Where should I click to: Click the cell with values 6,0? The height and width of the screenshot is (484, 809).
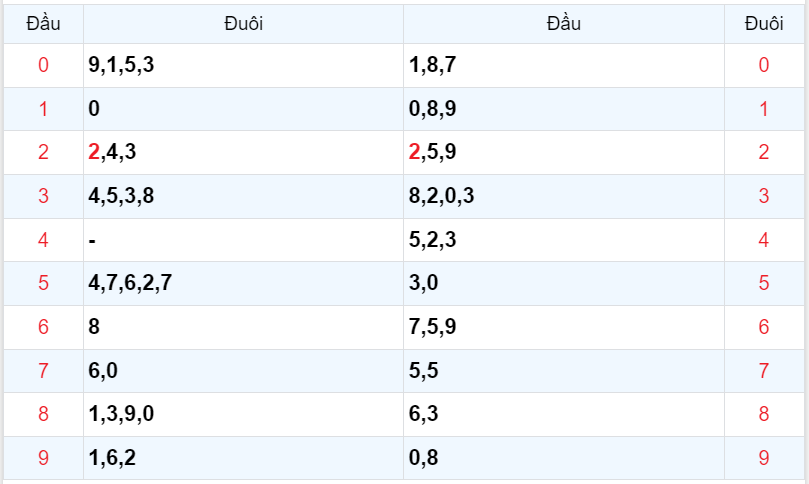click(103, 371)
